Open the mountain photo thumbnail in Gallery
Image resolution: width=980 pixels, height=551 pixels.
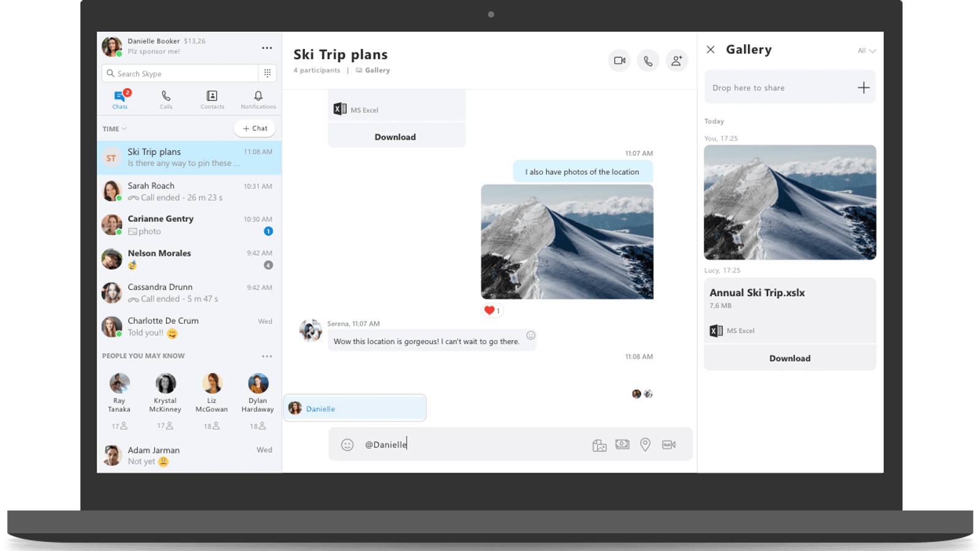coord(790,202)
